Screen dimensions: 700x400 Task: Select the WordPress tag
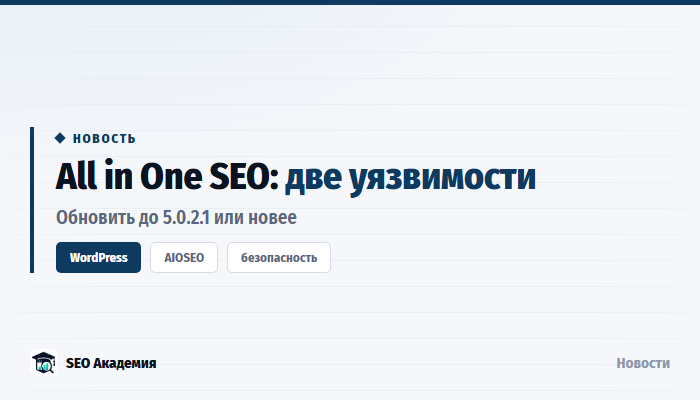point(98,258)
